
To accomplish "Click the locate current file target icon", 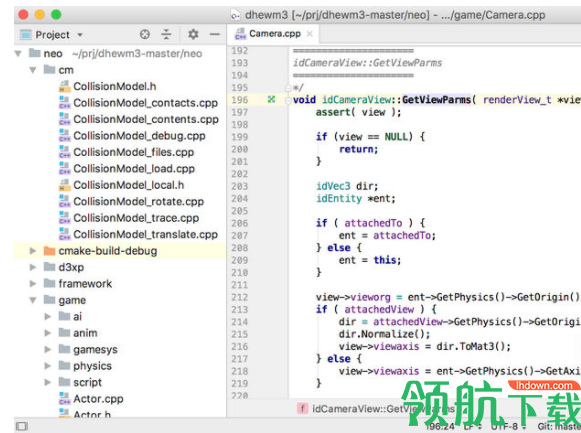I will tap(145, 34).
